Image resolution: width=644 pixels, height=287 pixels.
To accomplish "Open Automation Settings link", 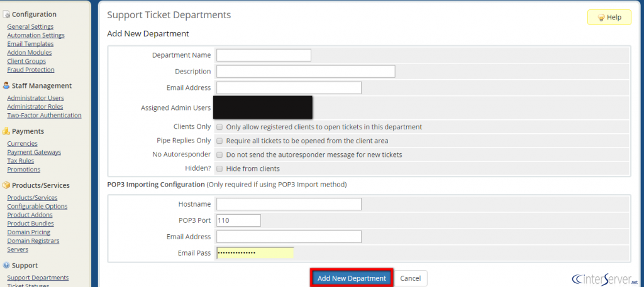I will [x=36, y=35].
